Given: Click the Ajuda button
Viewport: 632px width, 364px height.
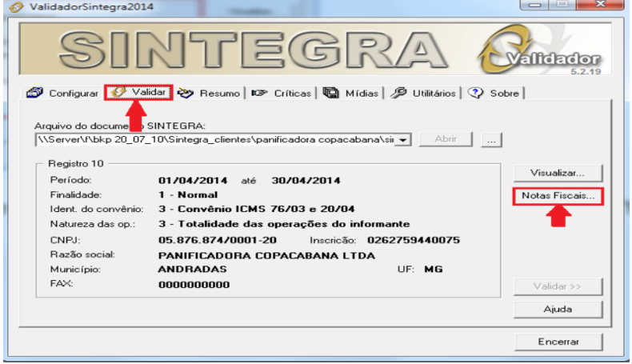Looking at the screenshot, I should (x=558, y=309).
